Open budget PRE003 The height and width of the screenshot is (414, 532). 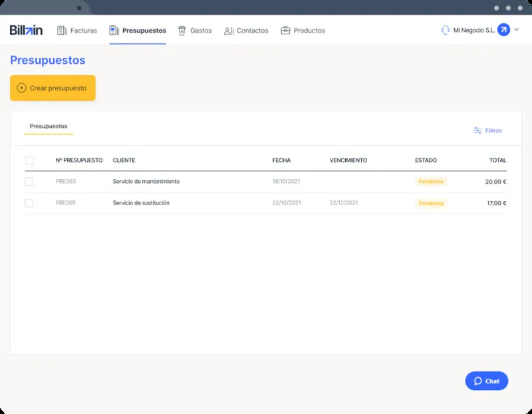click(65, 181)
